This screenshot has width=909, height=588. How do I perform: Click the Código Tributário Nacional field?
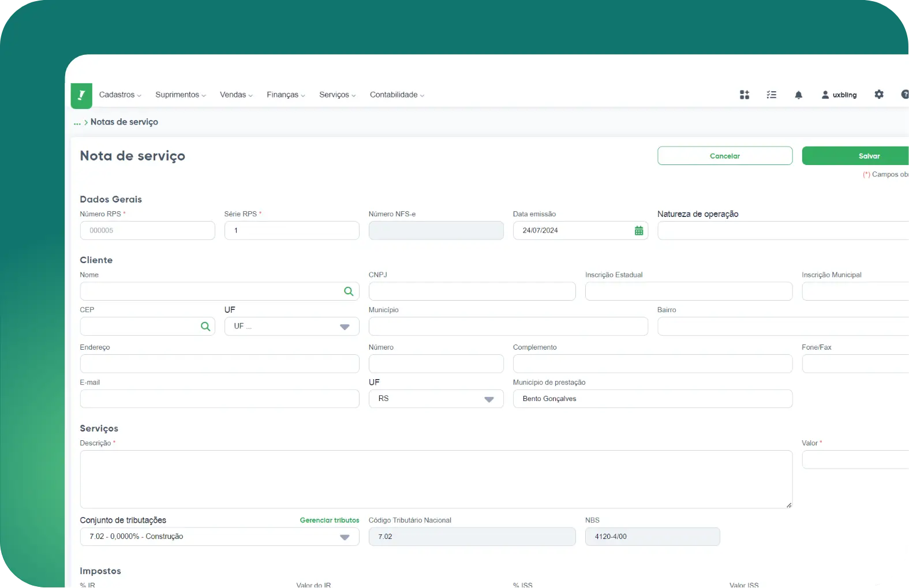(472, 537)
